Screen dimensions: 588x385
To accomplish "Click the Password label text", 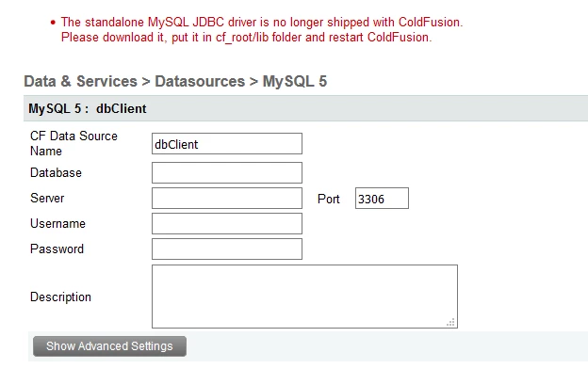I will pos(57,249).
